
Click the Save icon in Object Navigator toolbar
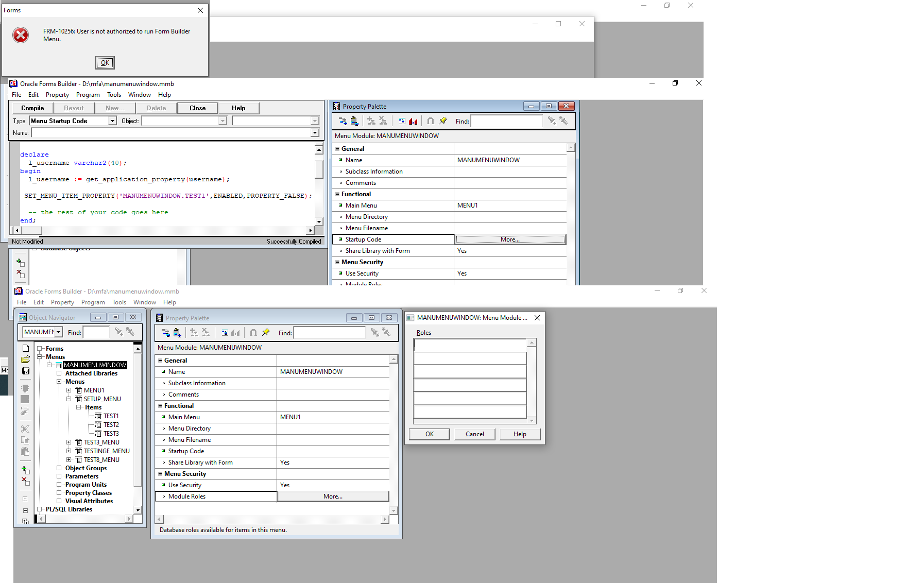coord(25,371)
